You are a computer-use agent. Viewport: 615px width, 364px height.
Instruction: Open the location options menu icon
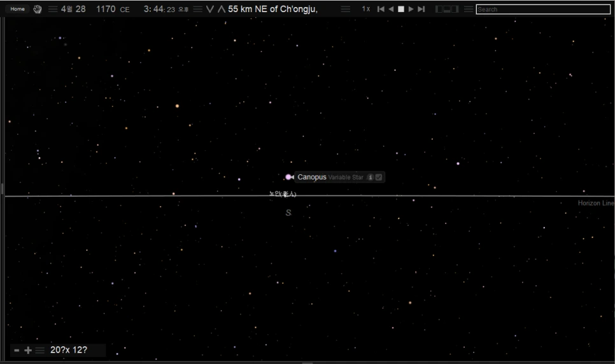(197, 9)
